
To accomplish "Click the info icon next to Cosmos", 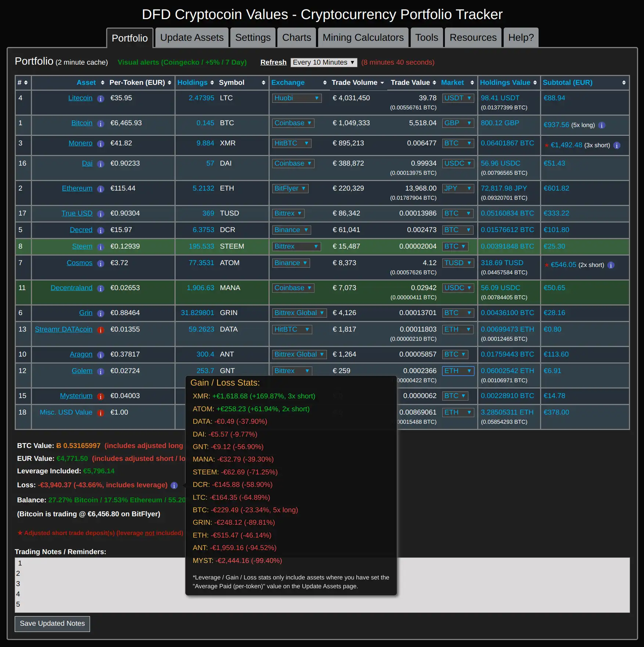I will (101, 263).
